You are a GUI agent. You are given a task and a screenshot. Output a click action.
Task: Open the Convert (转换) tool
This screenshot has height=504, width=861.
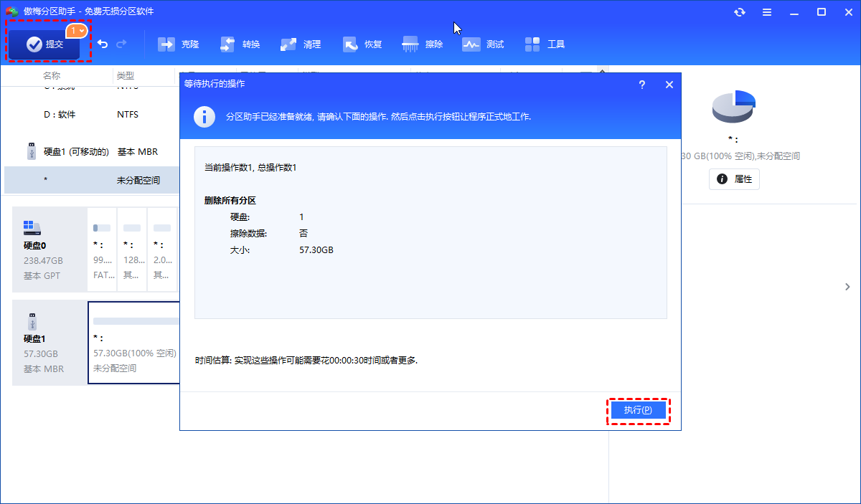240,44
